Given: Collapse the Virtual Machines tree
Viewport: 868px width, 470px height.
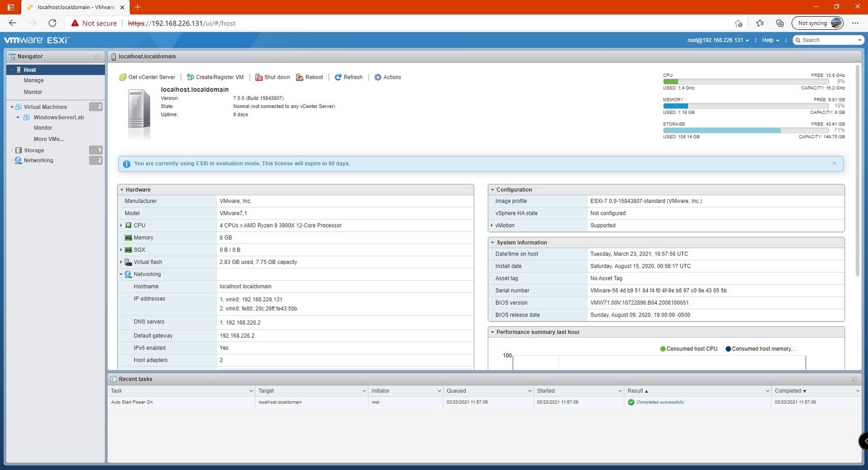Looking at the screenshot, I should [12, 107].
